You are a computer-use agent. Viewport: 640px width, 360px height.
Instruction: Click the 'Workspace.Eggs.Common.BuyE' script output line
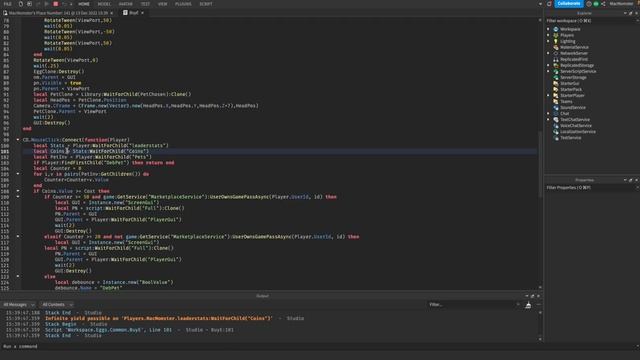click(139, 330)
